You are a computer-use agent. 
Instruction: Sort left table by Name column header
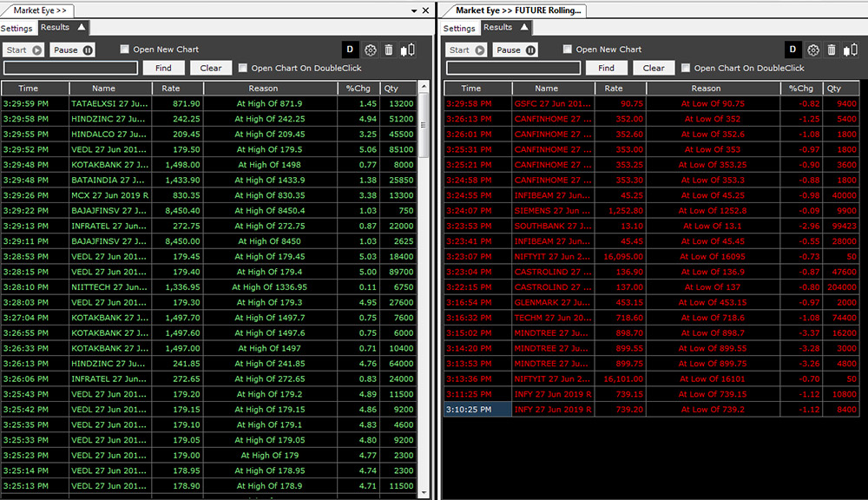coord(110,88)
